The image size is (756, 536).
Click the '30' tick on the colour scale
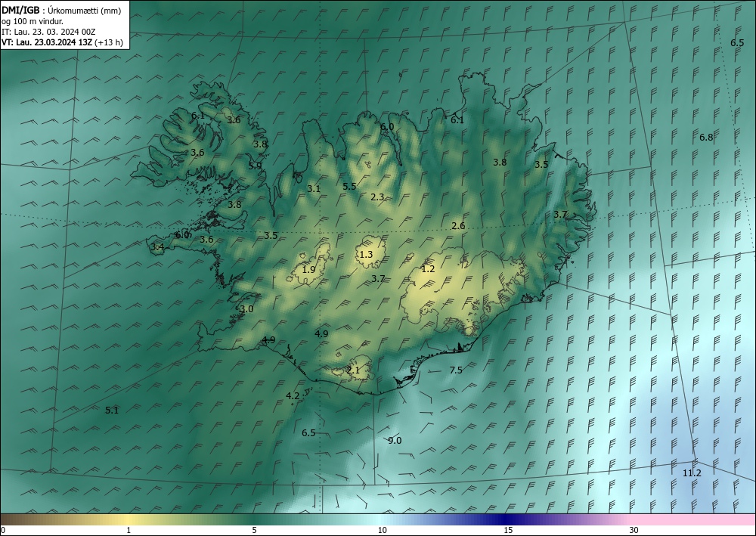point(634,531)
